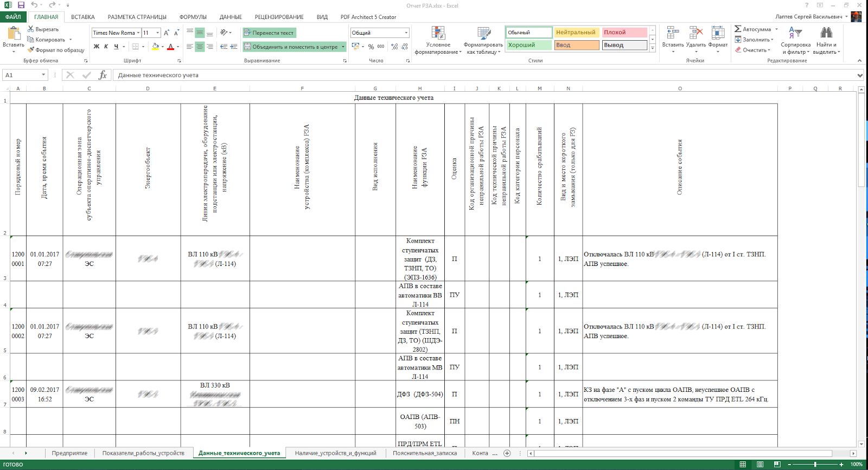Select the Ввод cell style
Viewport: 868px width, 470px height.
point(576,45)
